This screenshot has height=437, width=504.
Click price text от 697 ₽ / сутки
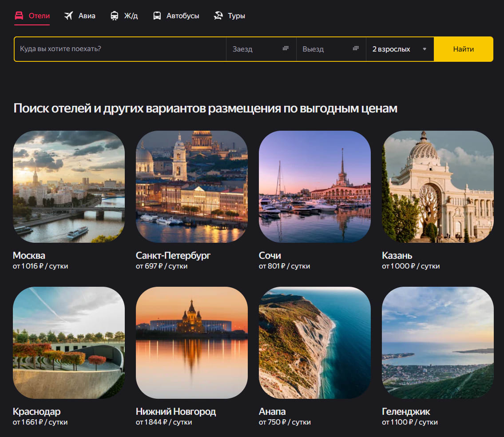click(162, 266)
